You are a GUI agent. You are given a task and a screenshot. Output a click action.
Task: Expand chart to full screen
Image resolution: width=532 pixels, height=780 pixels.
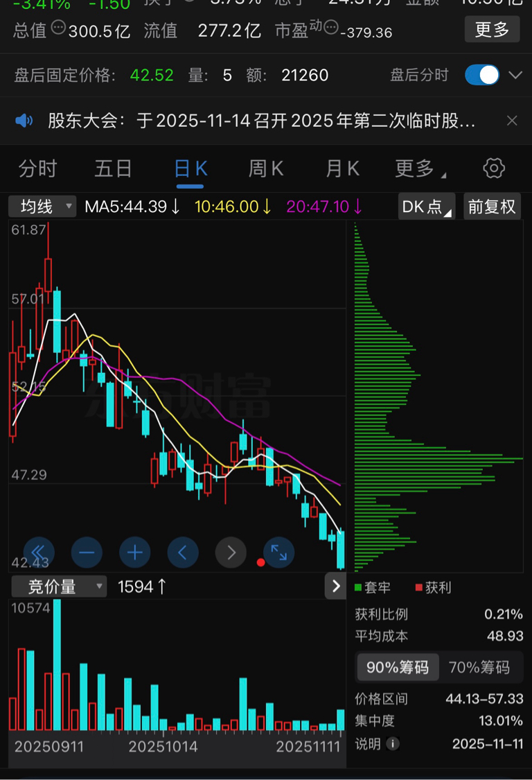pos(279,552)
